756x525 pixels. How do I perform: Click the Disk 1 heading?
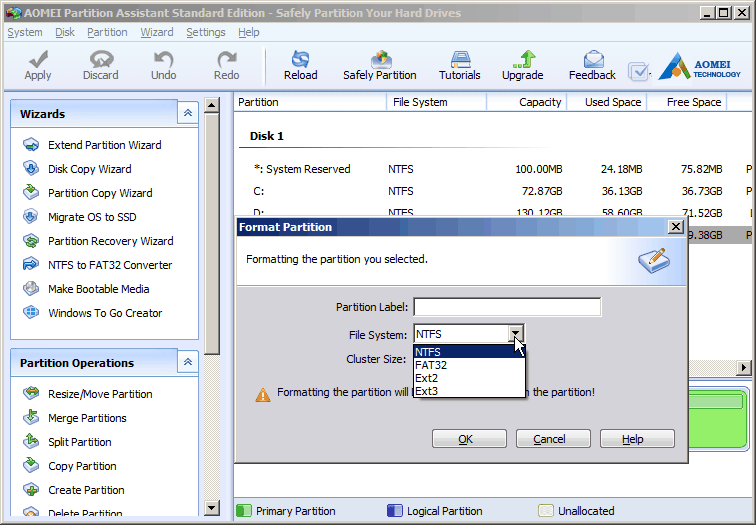click(x=267, y=136)
